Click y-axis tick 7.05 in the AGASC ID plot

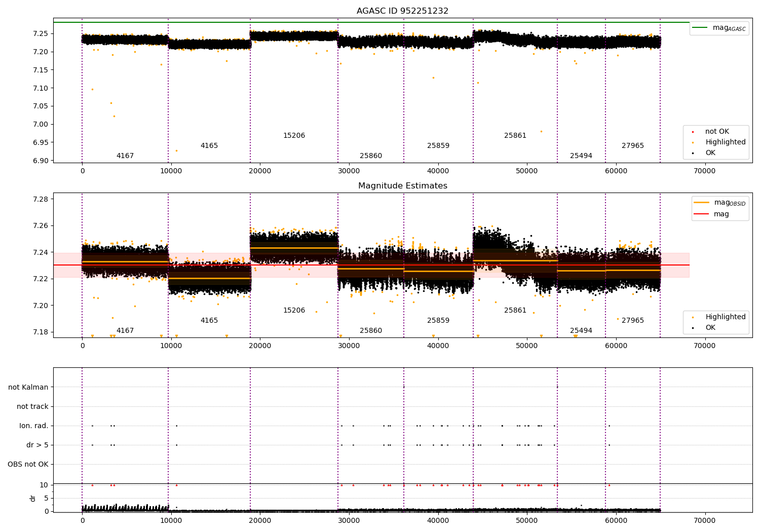(40, 106)
